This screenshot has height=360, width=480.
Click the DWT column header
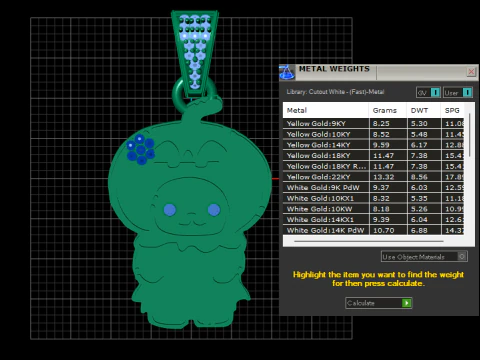click(424, 110)
